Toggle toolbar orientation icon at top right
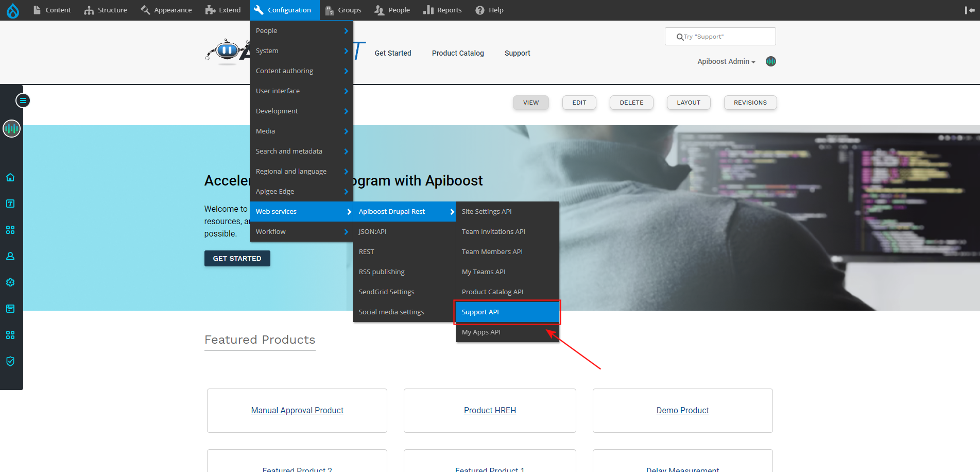 pos(970,10)
